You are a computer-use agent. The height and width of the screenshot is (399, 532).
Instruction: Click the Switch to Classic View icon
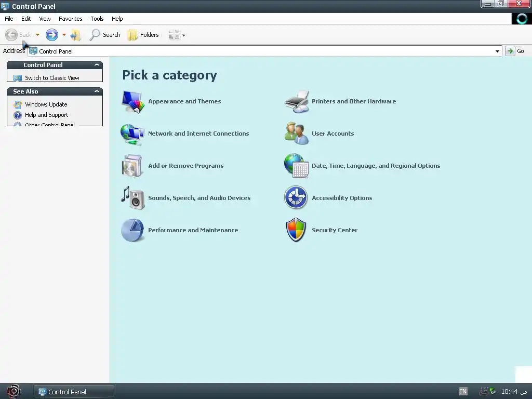click(18, 78)
